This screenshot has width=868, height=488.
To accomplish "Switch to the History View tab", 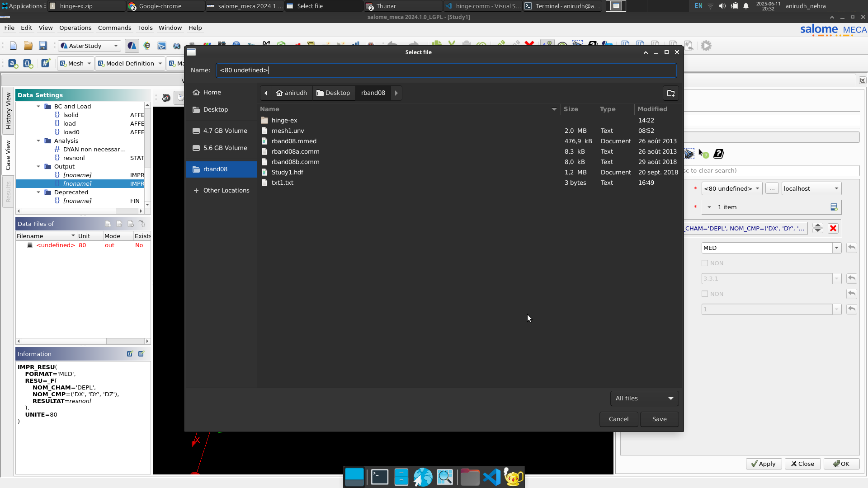I will (x=8, y=111).
